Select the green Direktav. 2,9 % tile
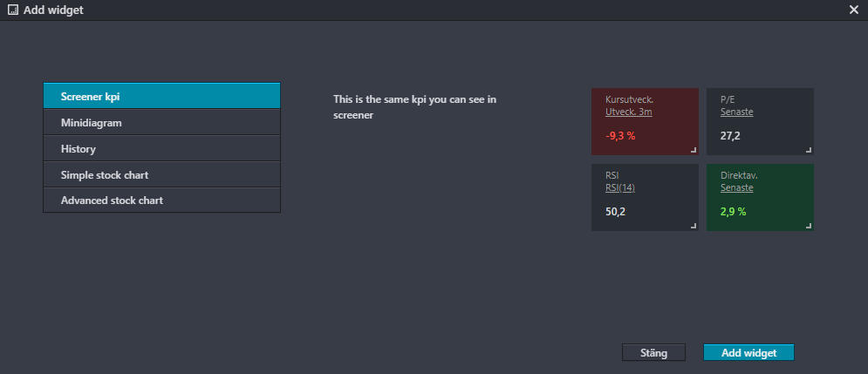868x374 pixels. (x=760, y=197)
